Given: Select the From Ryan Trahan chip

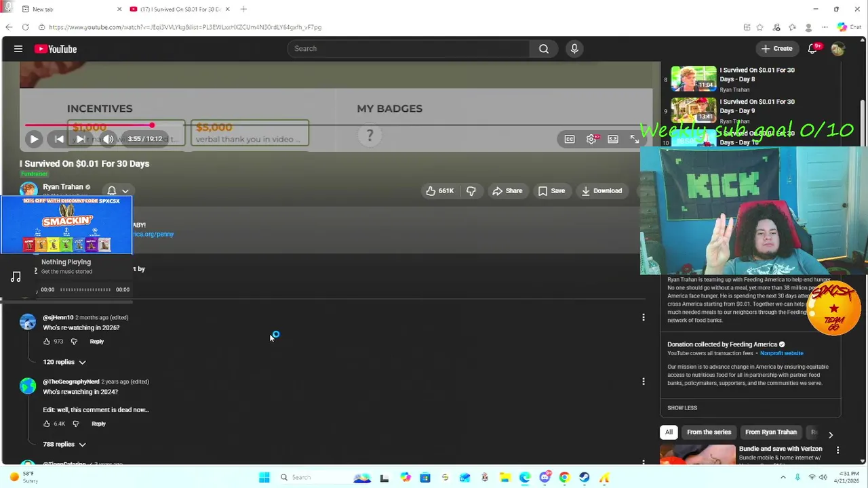Looking at the screenshot, I should click(771, 432).
